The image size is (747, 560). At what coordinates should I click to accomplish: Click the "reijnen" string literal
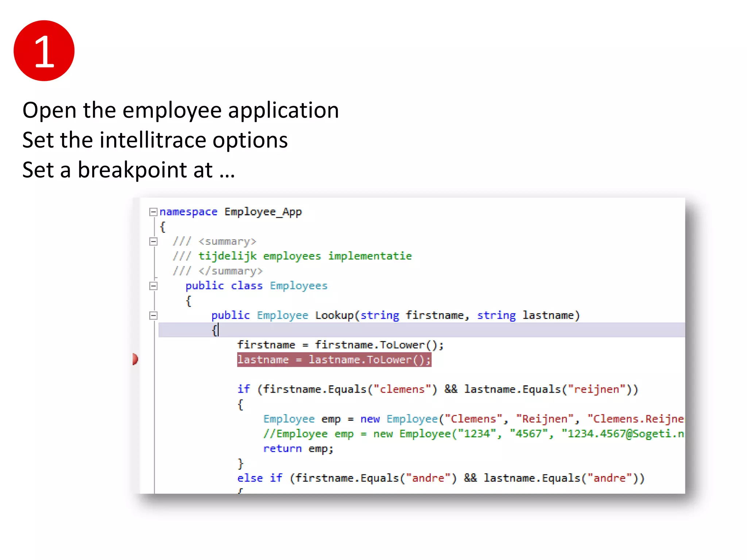(597, 389)
